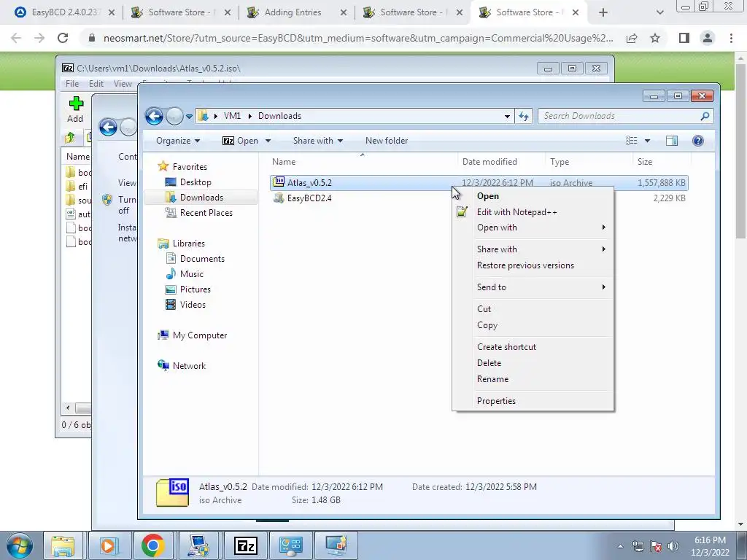Select Desktop under Favorites

pyautogui.click(x=196, y=182)
